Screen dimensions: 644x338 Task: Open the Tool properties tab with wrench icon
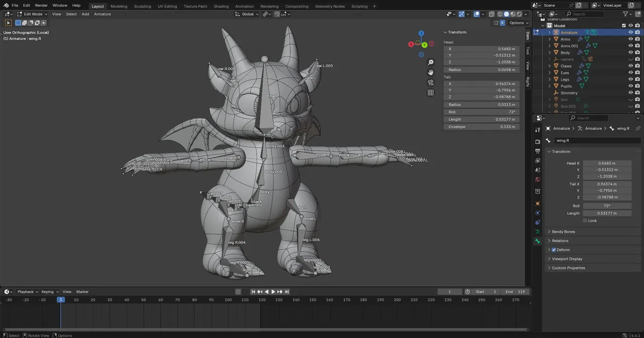(538, 130)
